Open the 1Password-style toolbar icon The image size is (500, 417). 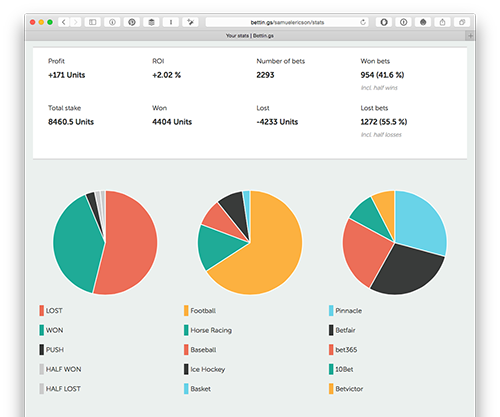[403, 22]
